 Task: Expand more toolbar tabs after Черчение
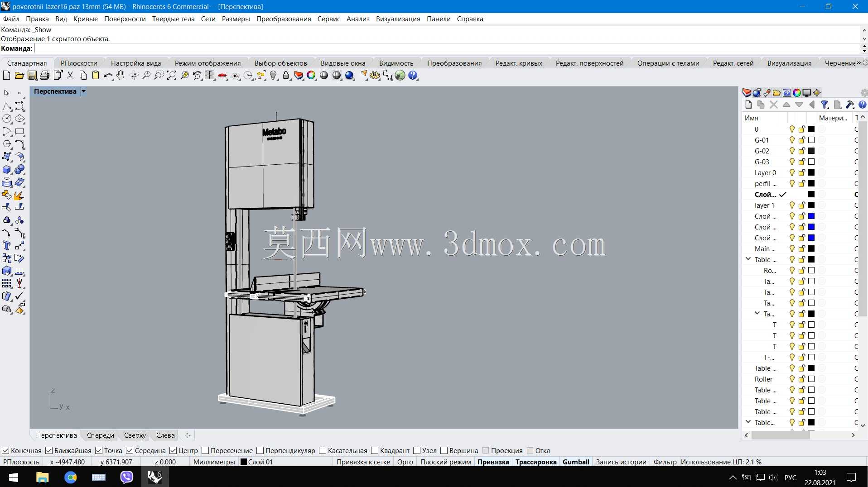(858, 63)
